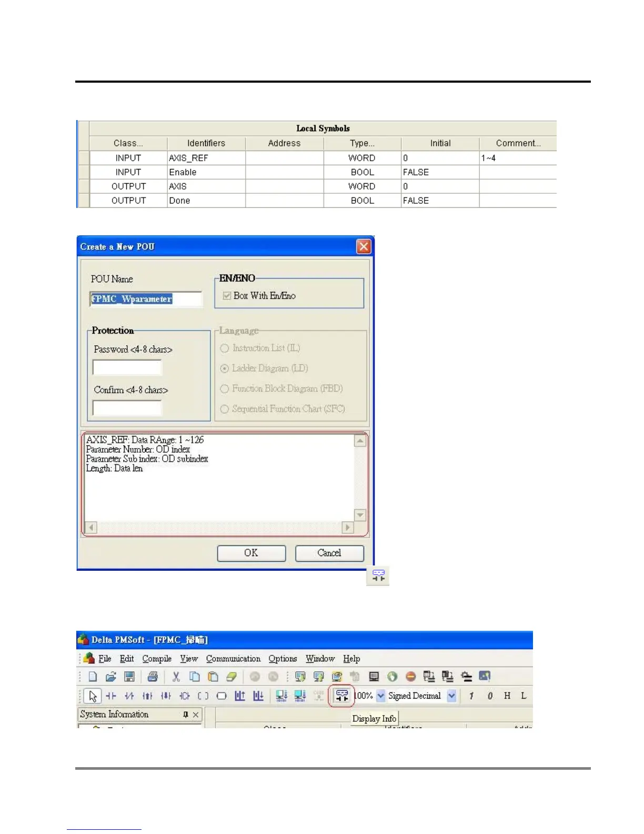The height and width of the screenshot is (834, 644).
Task: Select Function Block Diagram (FBD) radio button
Action: [225, 389]
